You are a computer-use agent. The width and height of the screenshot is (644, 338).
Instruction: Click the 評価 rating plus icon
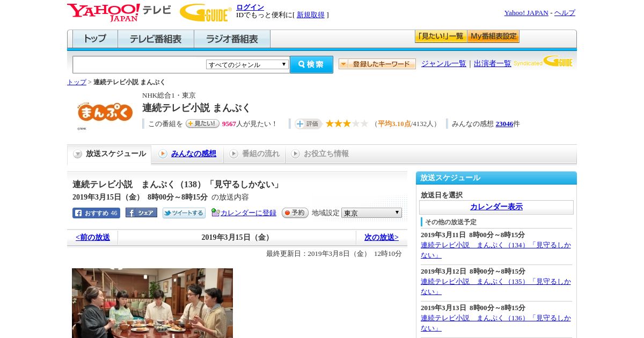tap(308, 124)
